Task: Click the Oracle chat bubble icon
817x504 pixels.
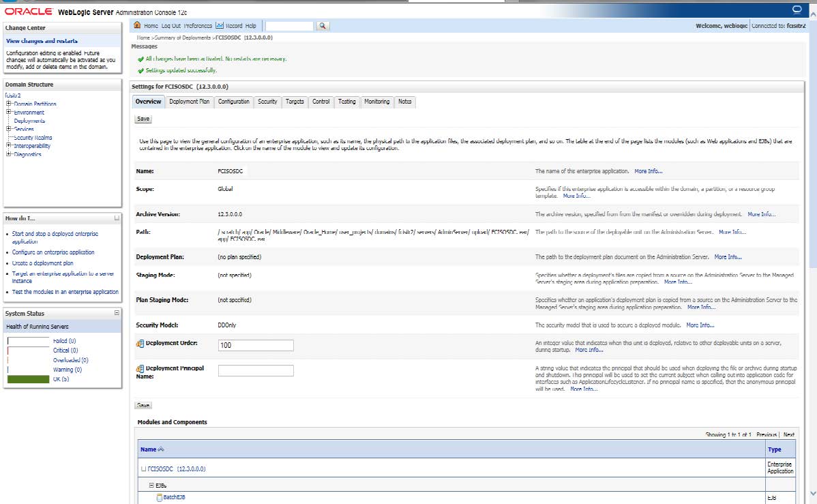Action: click(797, 10)
